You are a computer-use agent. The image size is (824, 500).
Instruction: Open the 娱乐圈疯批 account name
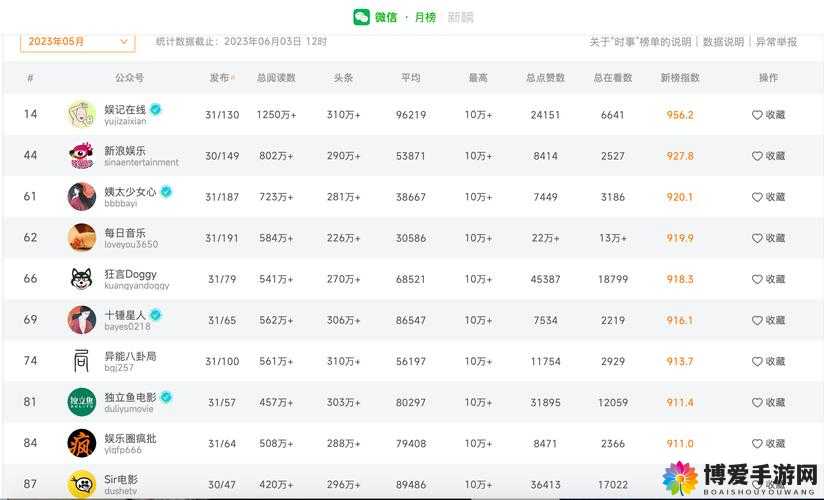pos(130,438)
